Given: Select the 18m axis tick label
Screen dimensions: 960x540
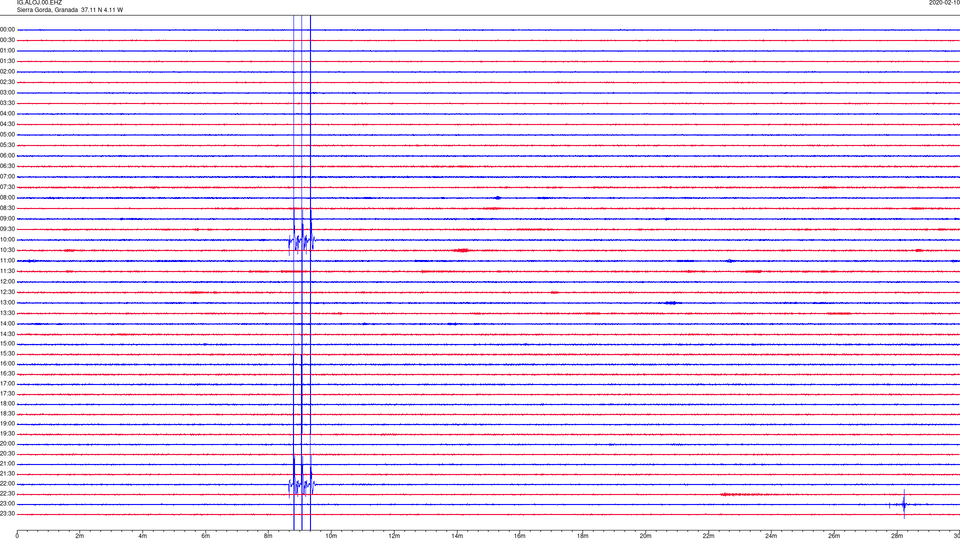Looking at the screenshot, I should (583, 536).
